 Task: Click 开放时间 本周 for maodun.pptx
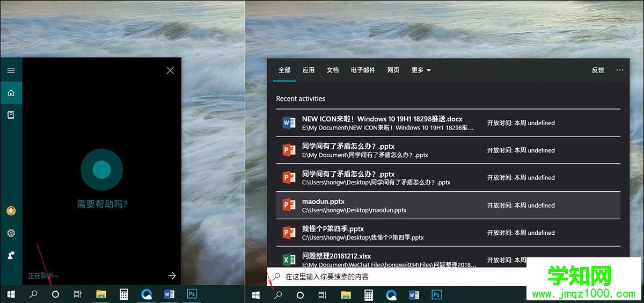click(521, 205)
